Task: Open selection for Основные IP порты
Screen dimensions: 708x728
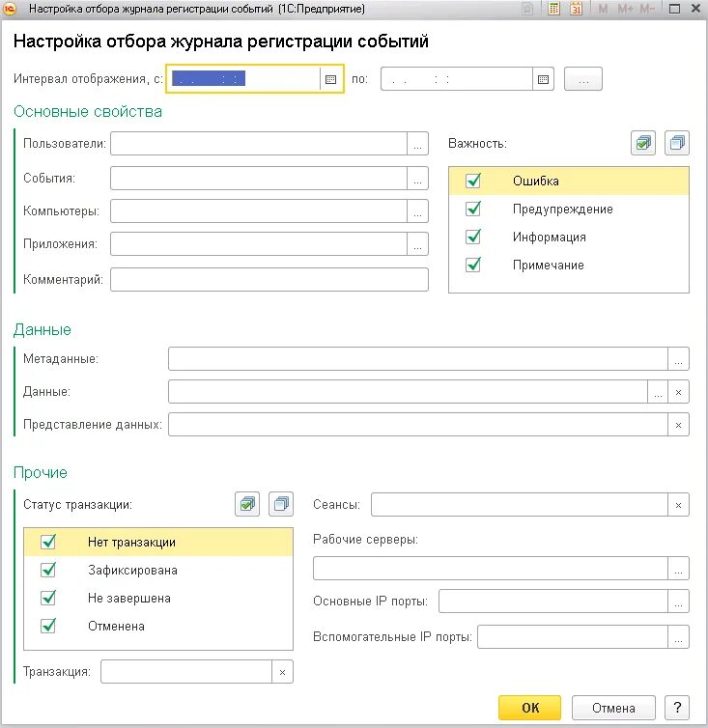Action: [x=678, y=602]
